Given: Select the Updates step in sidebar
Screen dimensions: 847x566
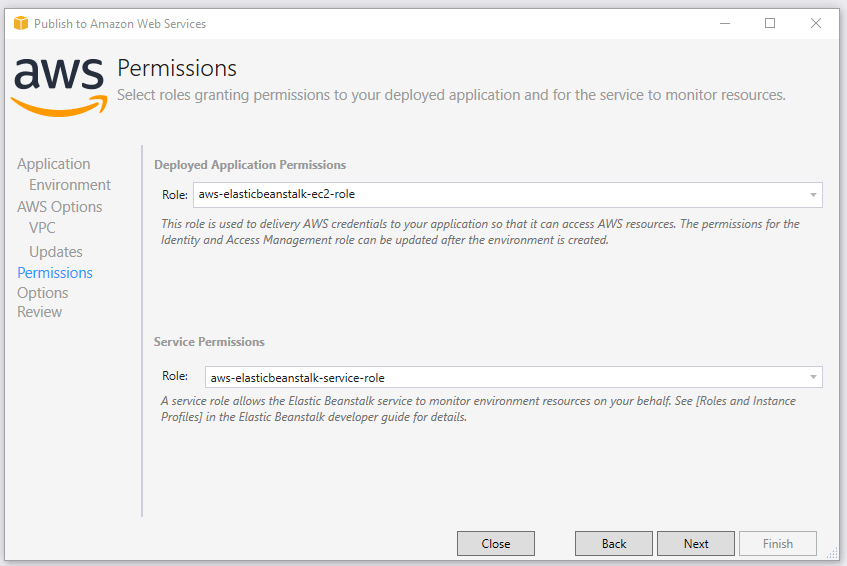Looking at the screenshot, I should 56,252.
